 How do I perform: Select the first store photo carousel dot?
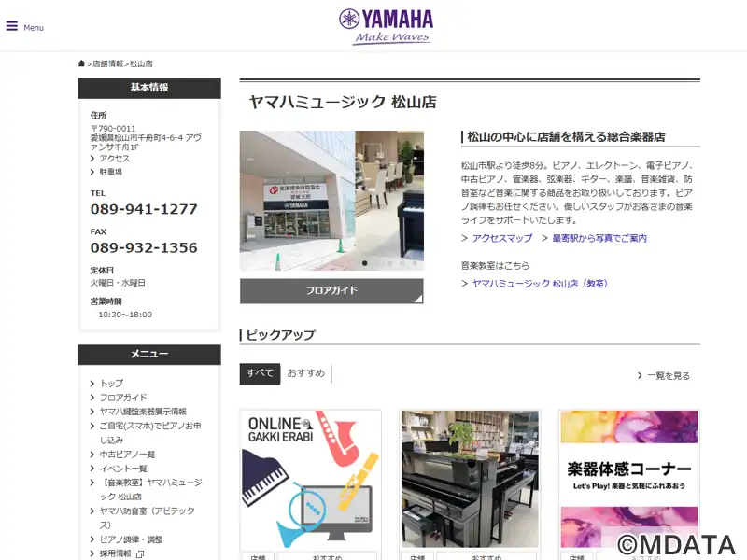pos(365,263)
